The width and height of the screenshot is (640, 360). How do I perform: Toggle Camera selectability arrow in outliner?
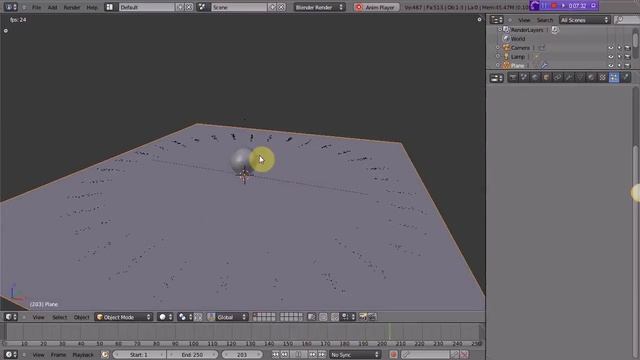click(619, 48)
